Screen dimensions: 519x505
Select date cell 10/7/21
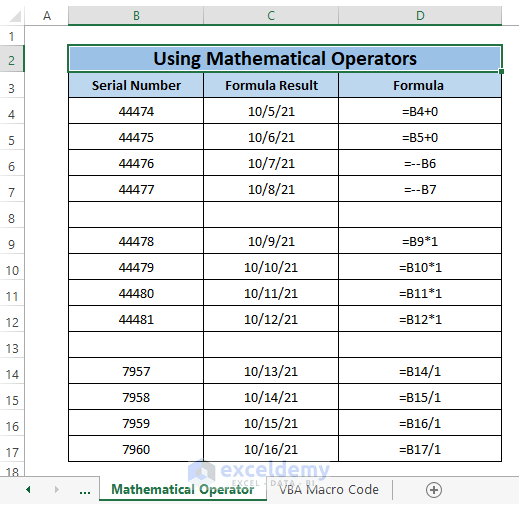271,163
